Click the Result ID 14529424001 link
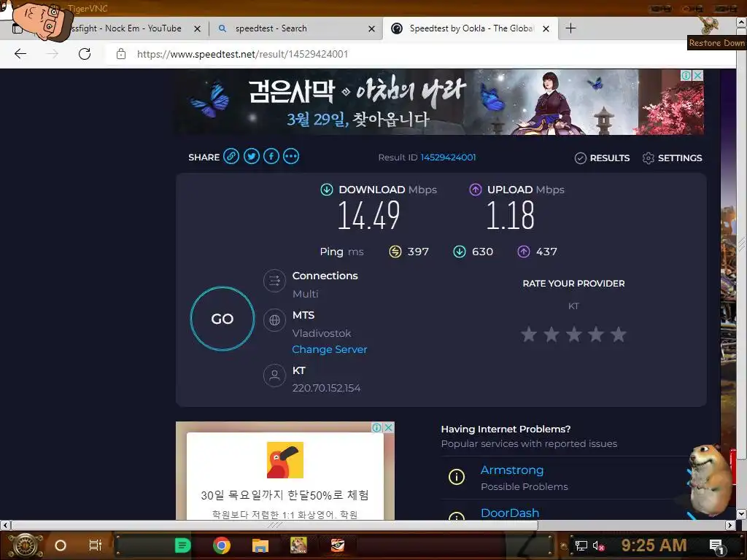This screenshot has height=560, width=747. [448, 157]
